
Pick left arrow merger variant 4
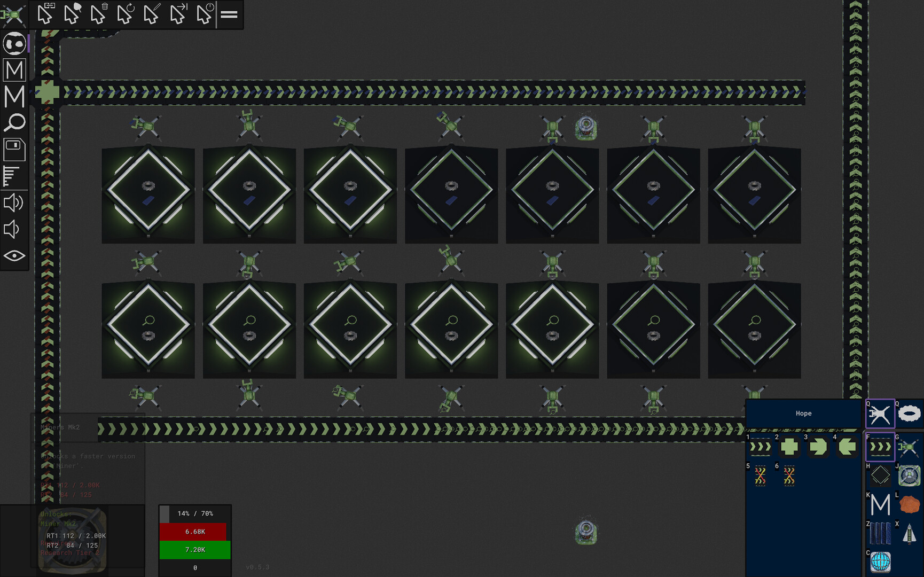tap(847, 447)
